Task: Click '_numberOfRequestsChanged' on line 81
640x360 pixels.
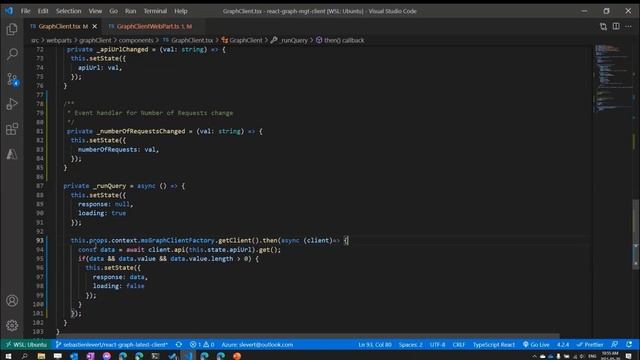Action: tap(141, 131)
